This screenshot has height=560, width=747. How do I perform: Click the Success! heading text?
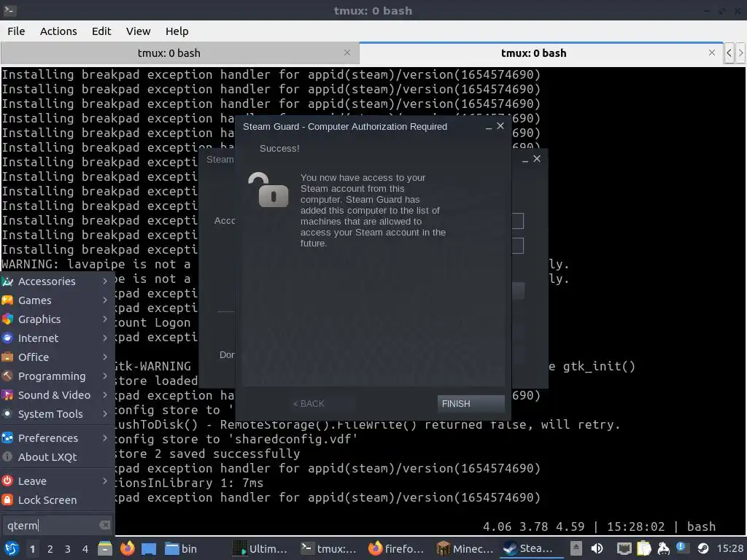coord(279,149)
